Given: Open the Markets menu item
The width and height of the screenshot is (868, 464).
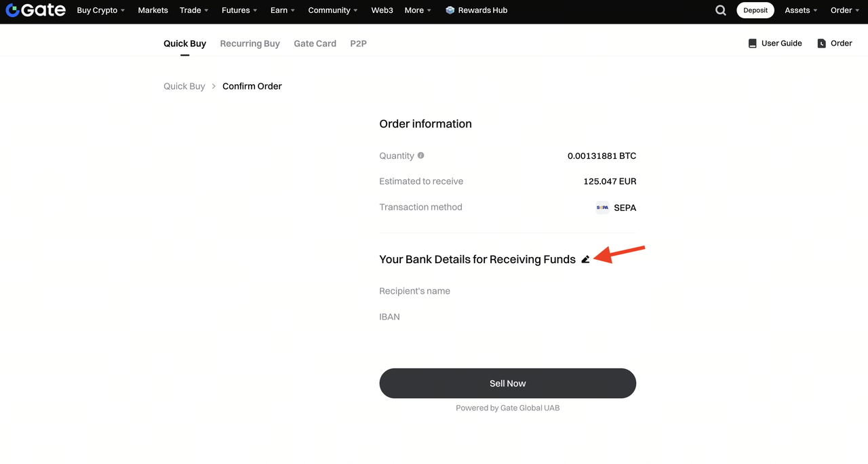Looking at the screenshot, I should [153, 10].
